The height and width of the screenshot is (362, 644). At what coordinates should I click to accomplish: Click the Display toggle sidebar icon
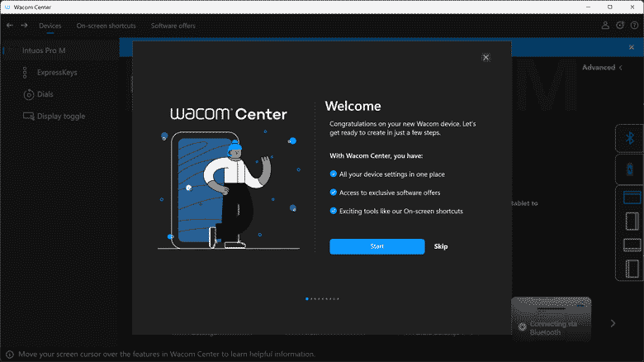click(28, 117)
